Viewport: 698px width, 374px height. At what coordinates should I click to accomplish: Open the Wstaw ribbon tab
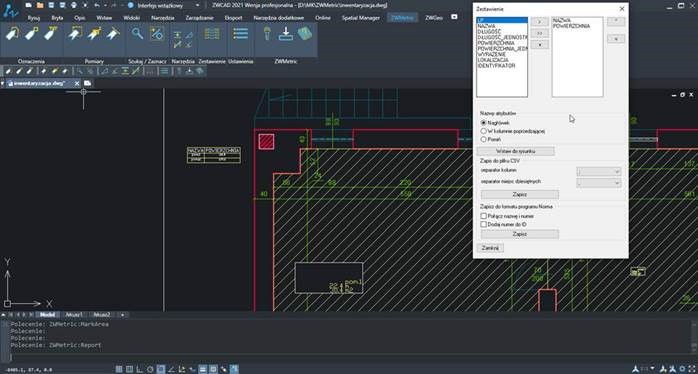click(x=104, y=18)
